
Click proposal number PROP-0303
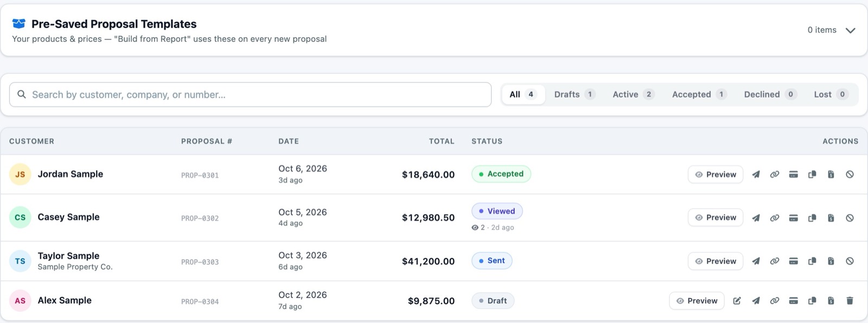point(200,262)
